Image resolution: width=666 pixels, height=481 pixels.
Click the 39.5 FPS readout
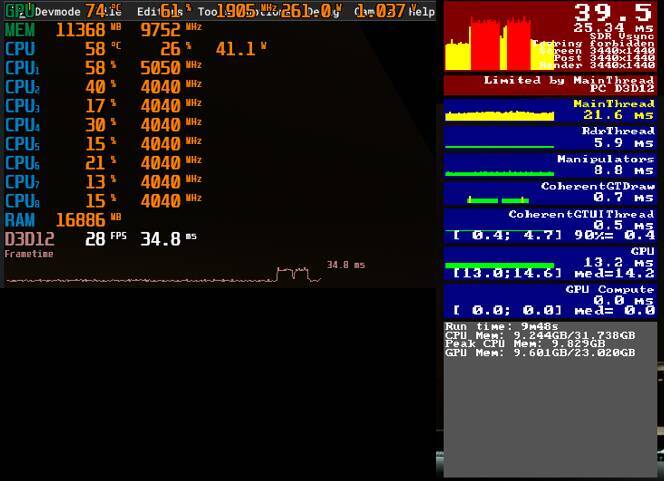click(x=612, y=11)
